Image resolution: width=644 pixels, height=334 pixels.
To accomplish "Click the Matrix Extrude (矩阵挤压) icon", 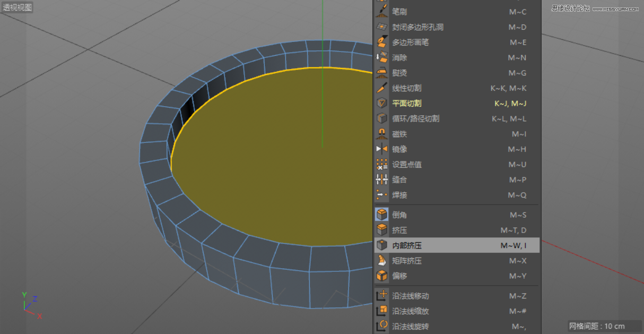I will click(x=382, y=261).
